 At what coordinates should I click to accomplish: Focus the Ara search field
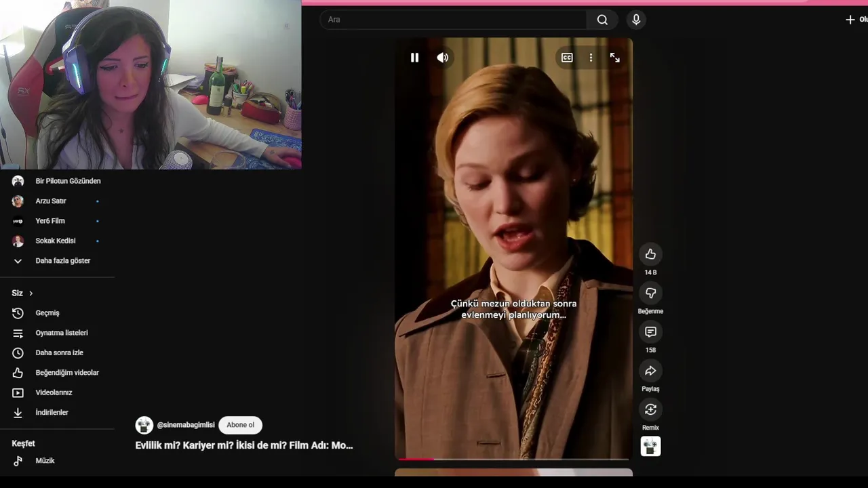(x=453, y=20)
